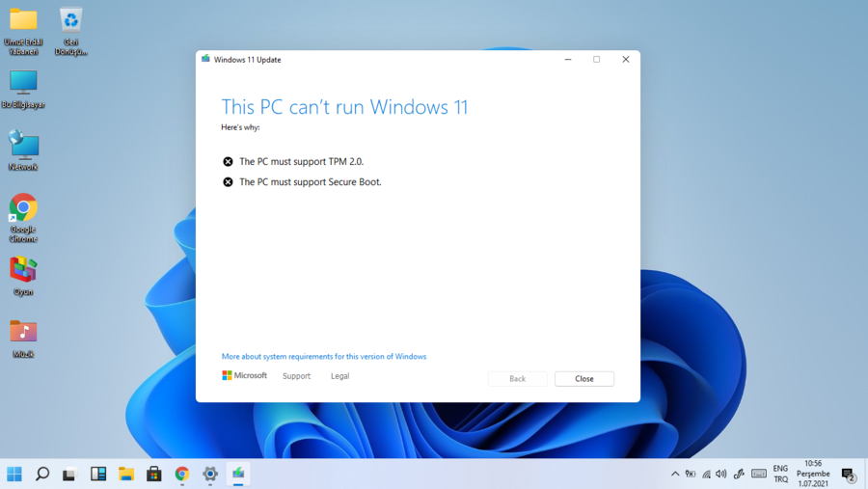Show hidden system tray icons
The height and width of the screenshot is (489, 868).
[675, 474]
